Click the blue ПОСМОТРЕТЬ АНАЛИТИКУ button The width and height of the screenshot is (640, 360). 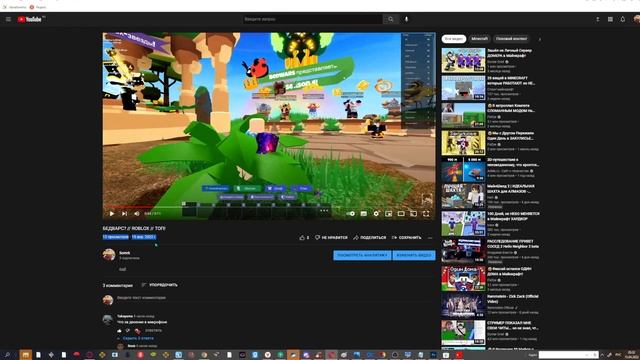tap(362, 255)
